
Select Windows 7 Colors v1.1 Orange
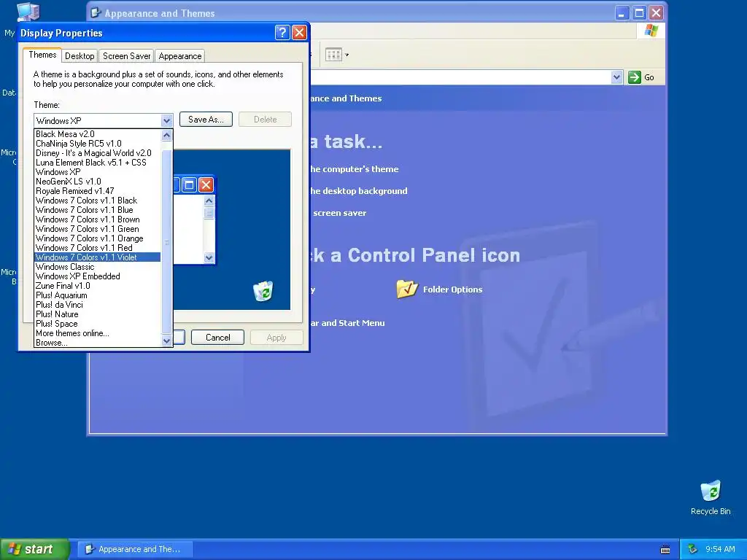pos(98,238)
